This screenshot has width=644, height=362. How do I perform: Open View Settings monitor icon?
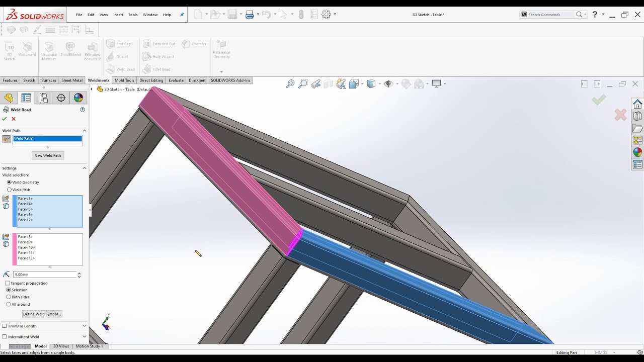click(x=436, y=84)
